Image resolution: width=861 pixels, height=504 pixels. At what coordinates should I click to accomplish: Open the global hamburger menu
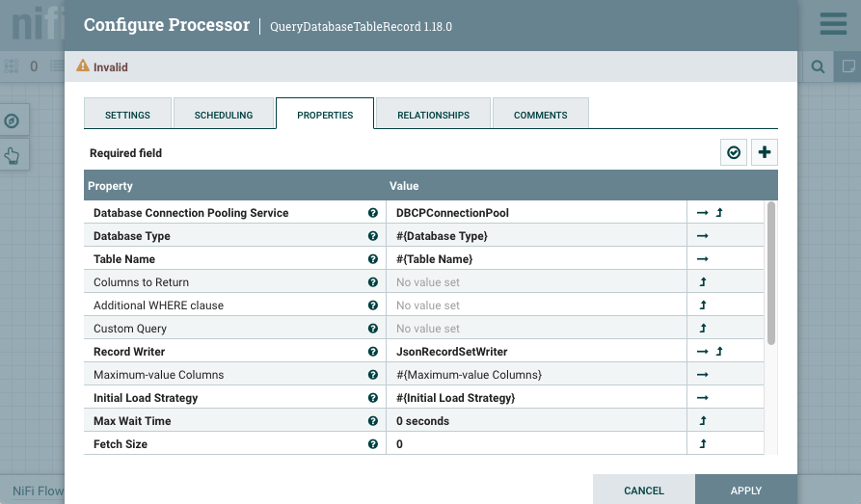[833, 24]
